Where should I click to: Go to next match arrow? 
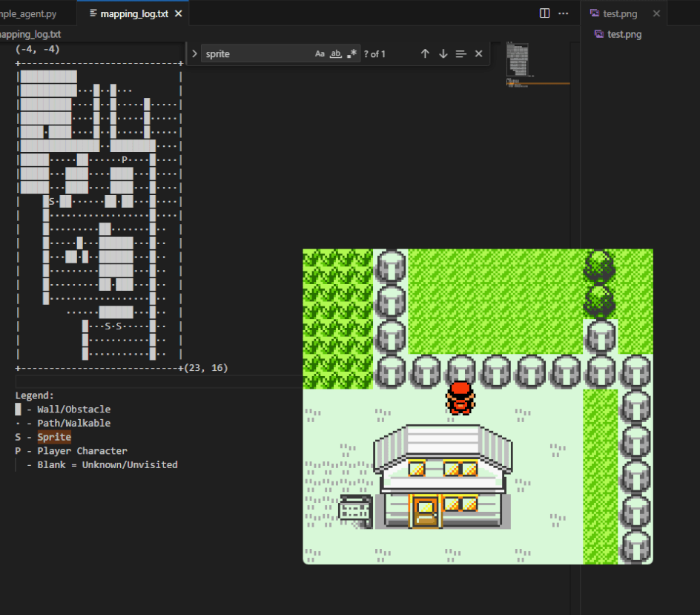(x=443, y=54)
